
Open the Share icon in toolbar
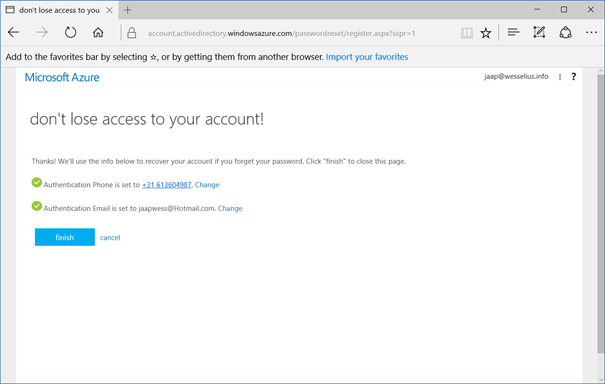tap(565, 32)
